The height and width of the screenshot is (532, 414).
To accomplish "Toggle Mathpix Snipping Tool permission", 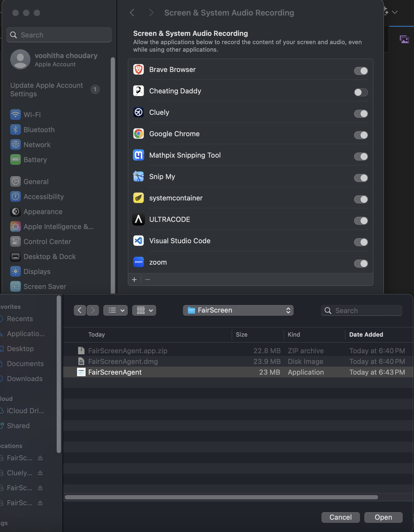I will [361, 157].
